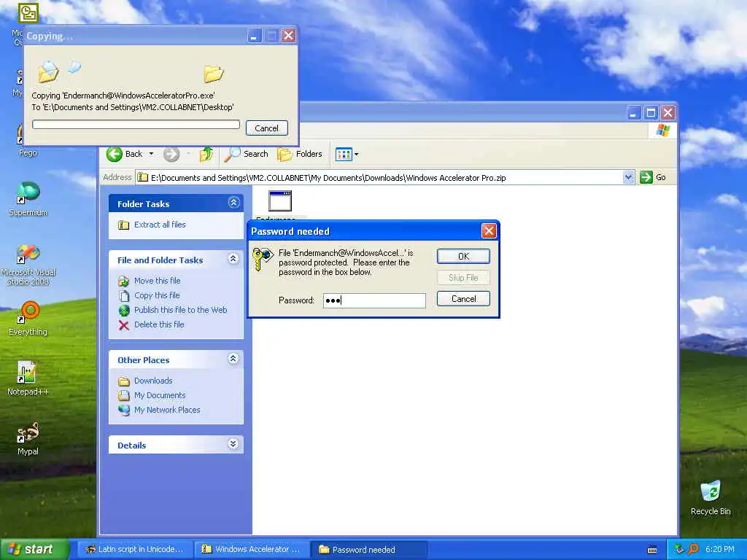Toggle the Folders pane button
The image size is (747, 560).
[x=300, y=154]
